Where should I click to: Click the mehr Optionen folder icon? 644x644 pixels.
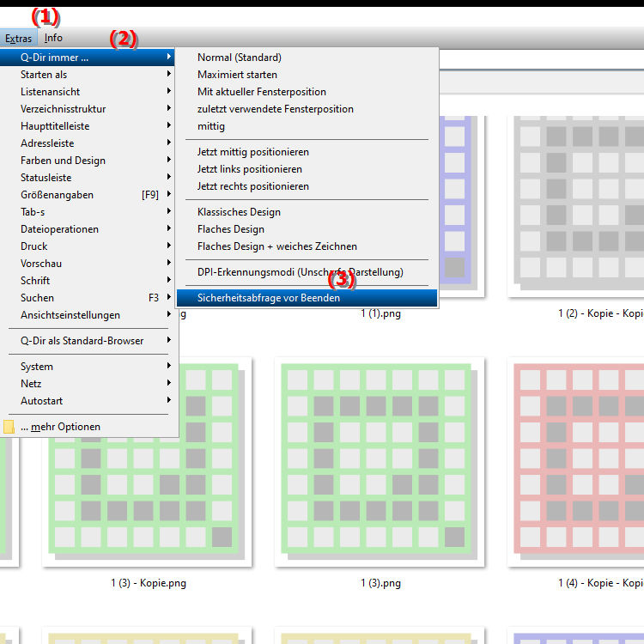[x=9, y=427]
